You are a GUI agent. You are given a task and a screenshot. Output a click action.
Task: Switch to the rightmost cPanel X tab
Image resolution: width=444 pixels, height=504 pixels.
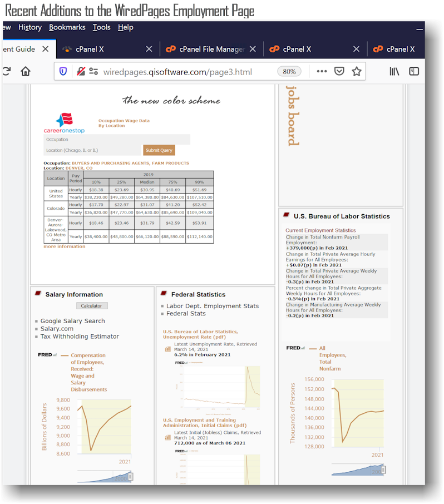pyautogui.click(x=396, y=49)
